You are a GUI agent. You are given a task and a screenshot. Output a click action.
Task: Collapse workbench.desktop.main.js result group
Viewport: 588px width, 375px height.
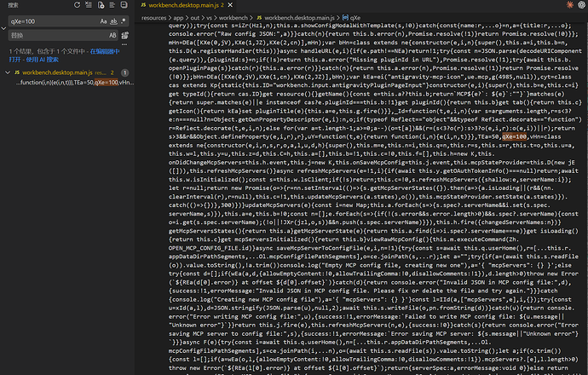8,72
